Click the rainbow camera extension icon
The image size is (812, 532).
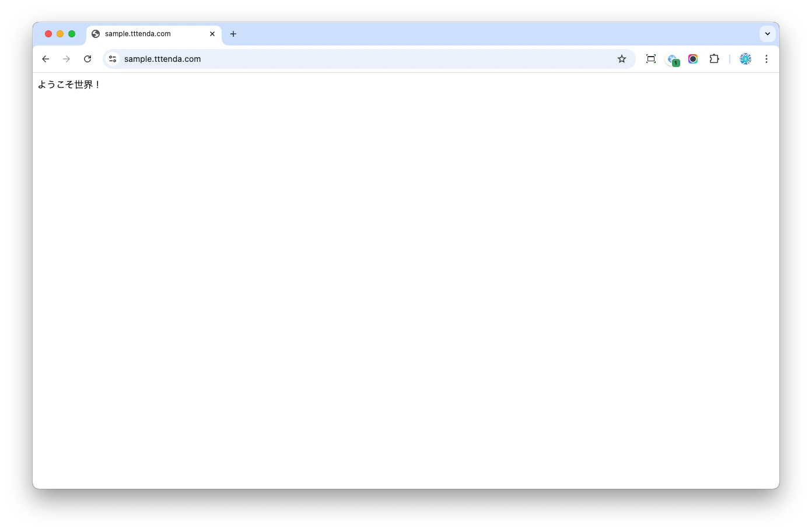[x=692, y=58]
